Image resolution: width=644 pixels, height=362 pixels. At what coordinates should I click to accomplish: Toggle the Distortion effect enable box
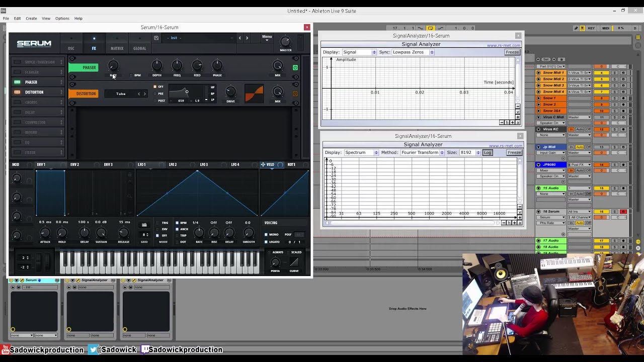point(17,92)
